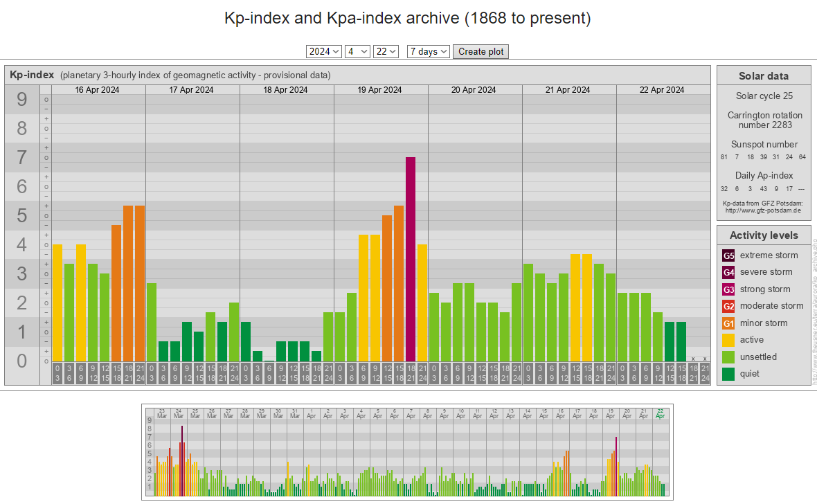Click the tall magenta Kp 7 bar on 19 Apr
This screenshot has width=817, height=504.
point(411,259)
